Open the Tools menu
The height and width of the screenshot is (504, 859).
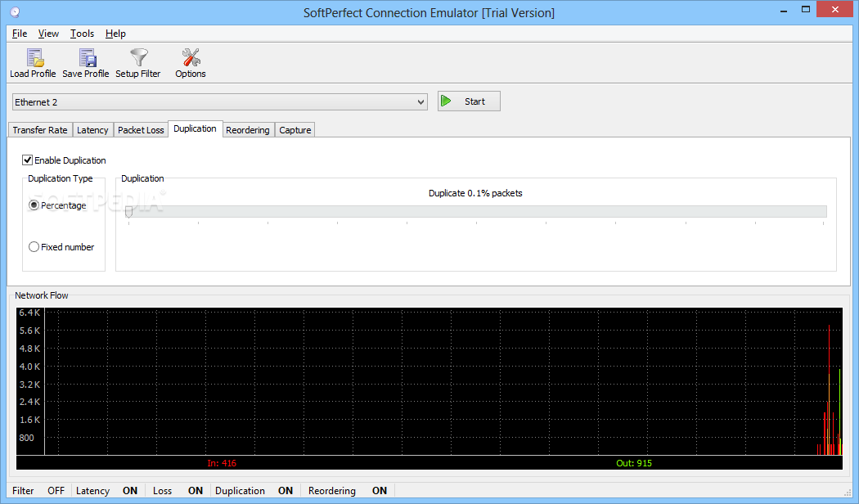point(82,34)
